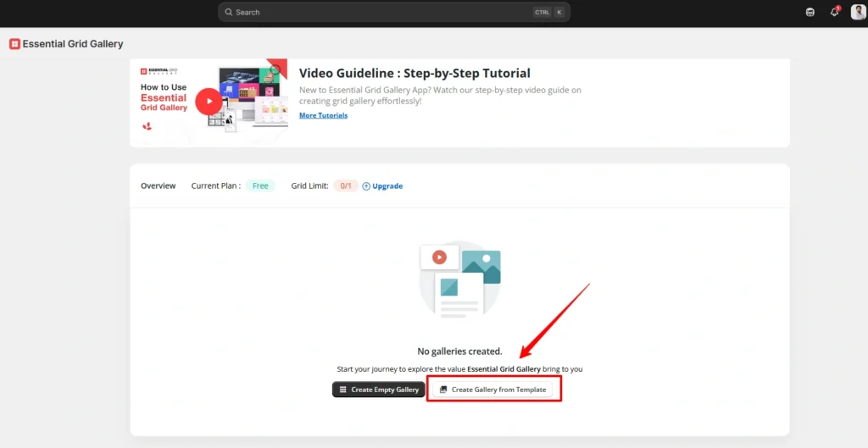Open the notifications bell icon
This screenshot has height=448, width=868.
tap(834, 12)
